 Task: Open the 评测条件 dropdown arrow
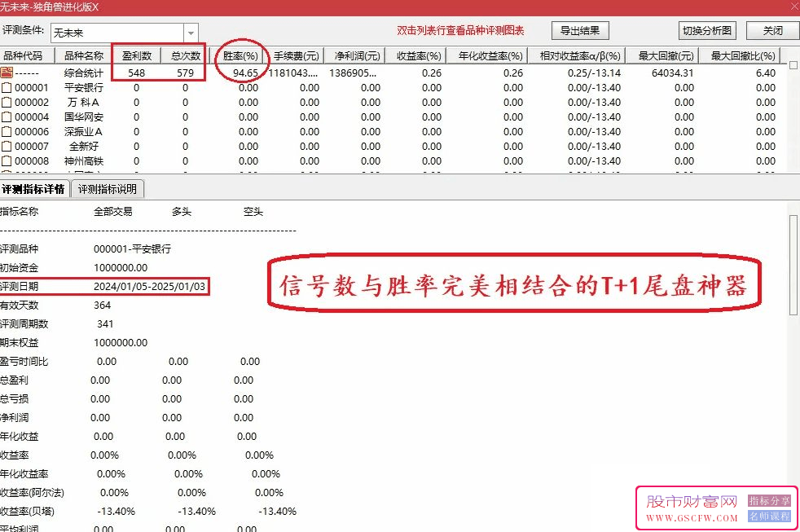(x=191, y=33)
